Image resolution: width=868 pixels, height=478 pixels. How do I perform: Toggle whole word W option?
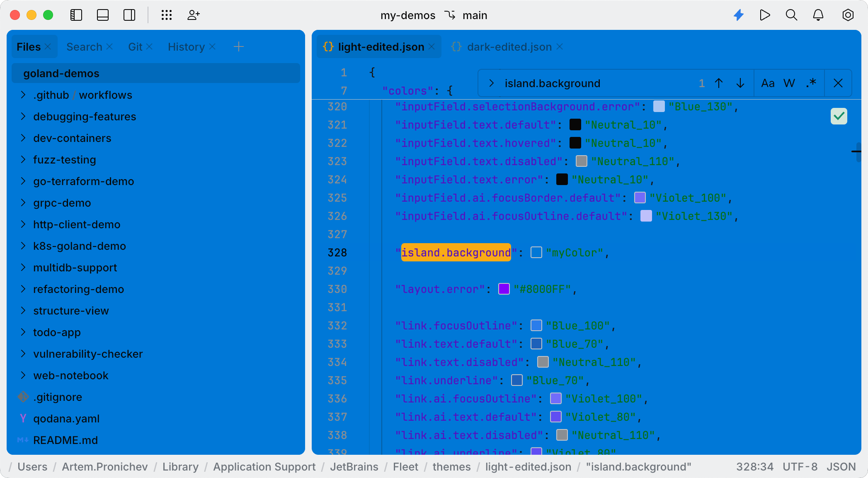point(789,83)
